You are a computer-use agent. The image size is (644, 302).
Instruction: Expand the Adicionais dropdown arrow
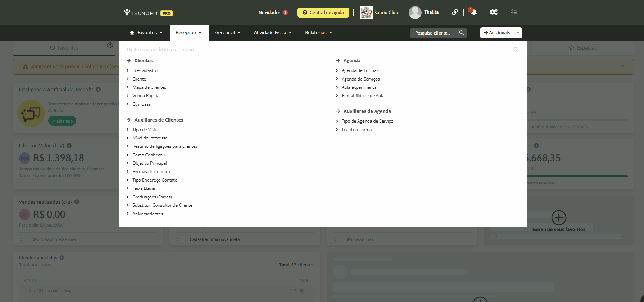click(x=518, y=33)
